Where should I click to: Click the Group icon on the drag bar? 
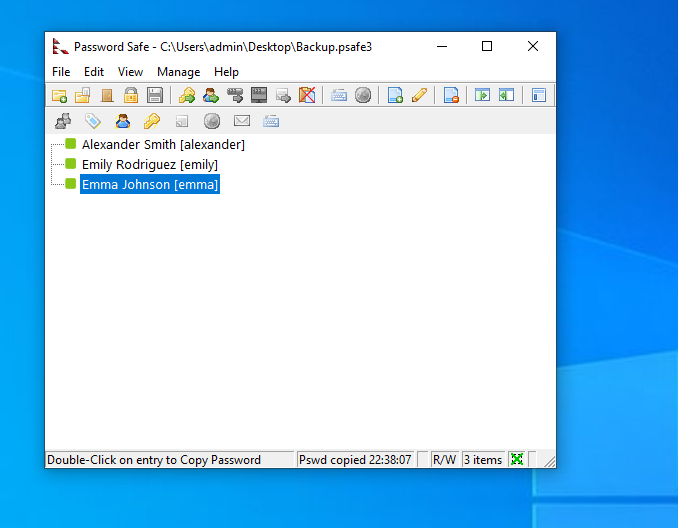[x=64, y=121]
